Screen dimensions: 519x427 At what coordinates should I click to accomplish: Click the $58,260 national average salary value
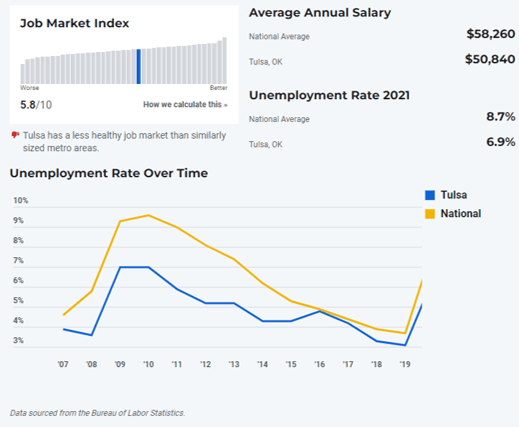tap(491, 34)
